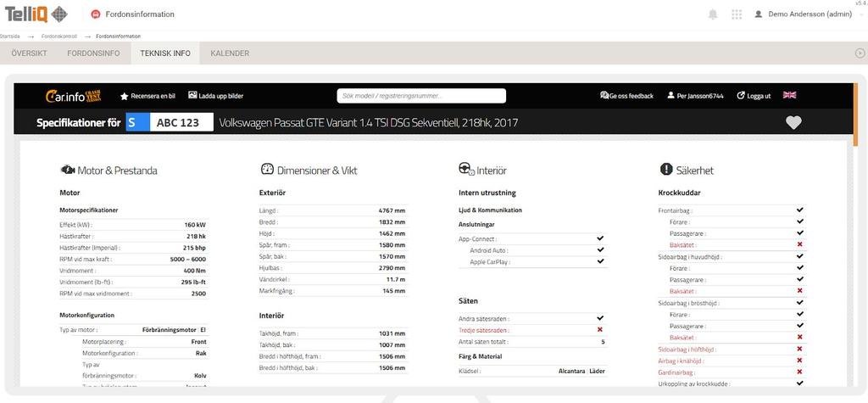Click the Vändcirkel 11.7 m value
Screen dimensions: 868x403
(x=395, y=279)
